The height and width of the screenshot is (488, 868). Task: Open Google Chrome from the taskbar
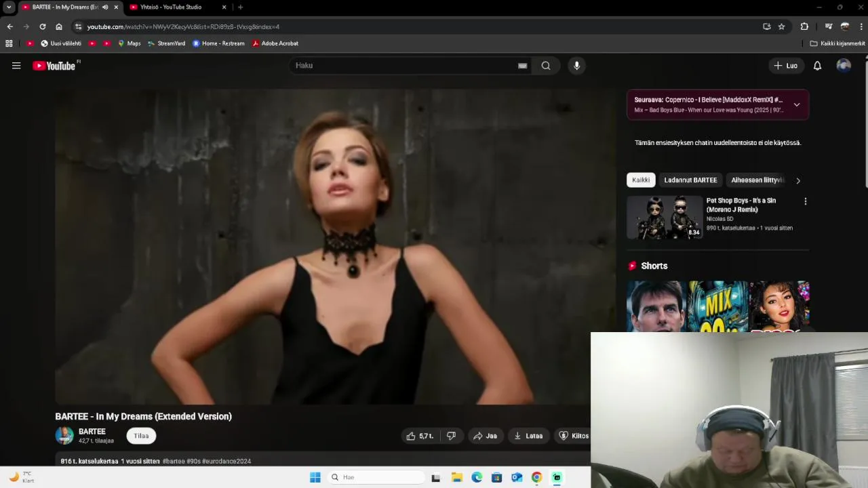coord(536,477)
